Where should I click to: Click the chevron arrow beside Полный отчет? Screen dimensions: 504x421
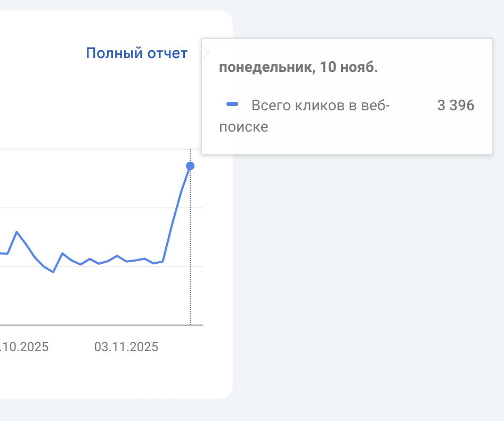(207, 53)
